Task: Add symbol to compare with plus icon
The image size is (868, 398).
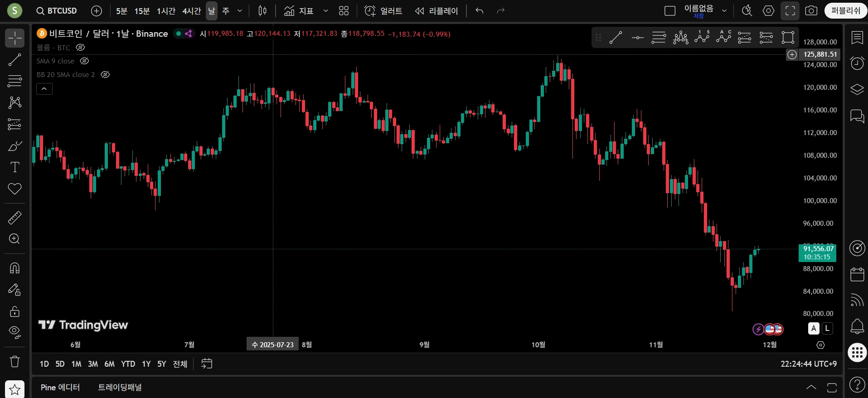Action: (x=97, y=11)
